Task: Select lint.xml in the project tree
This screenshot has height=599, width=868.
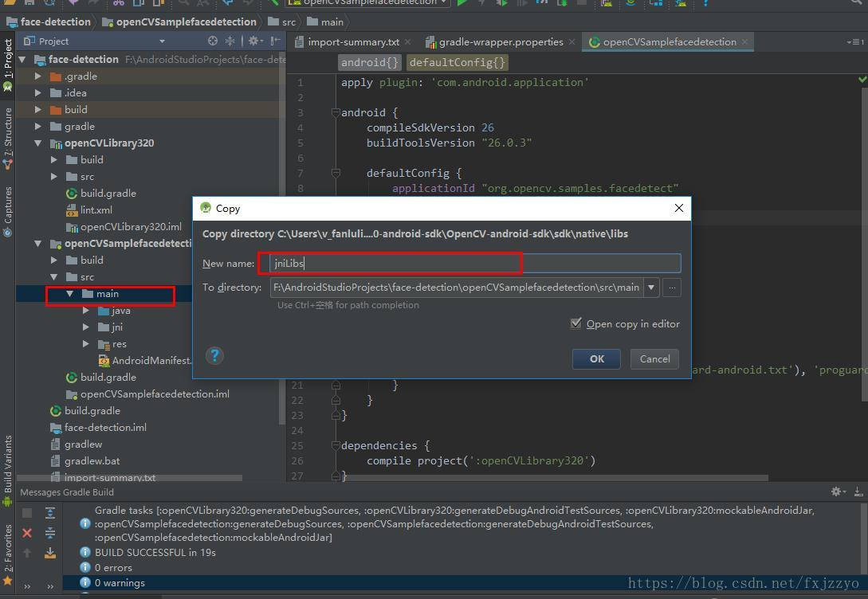Action: (x=90, y=209)
